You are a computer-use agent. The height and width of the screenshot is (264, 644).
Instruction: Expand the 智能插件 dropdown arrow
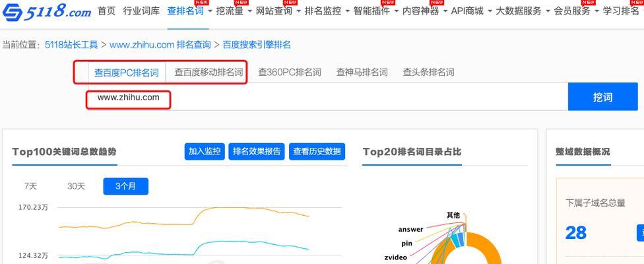(x=397, y=11)
